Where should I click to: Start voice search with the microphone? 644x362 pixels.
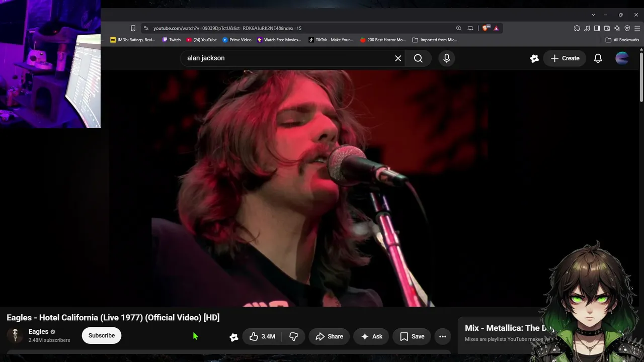tap(446, 58)
